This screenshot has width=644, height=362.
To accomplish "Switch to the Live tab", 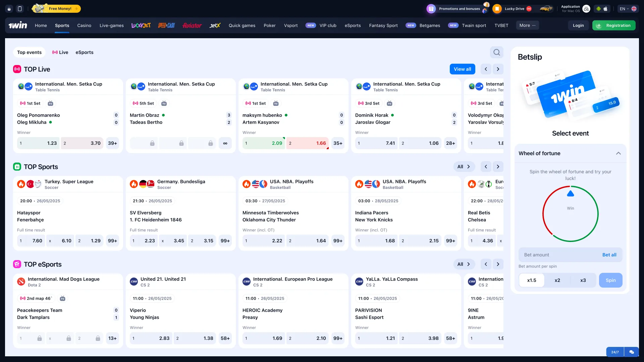I will coord(60,52).
